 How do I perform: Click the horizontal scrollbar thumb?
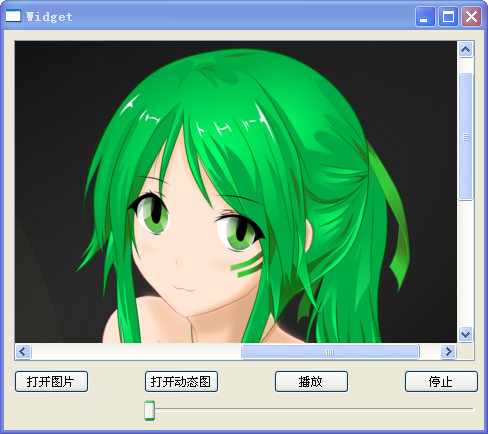click(x=330, y=352)
